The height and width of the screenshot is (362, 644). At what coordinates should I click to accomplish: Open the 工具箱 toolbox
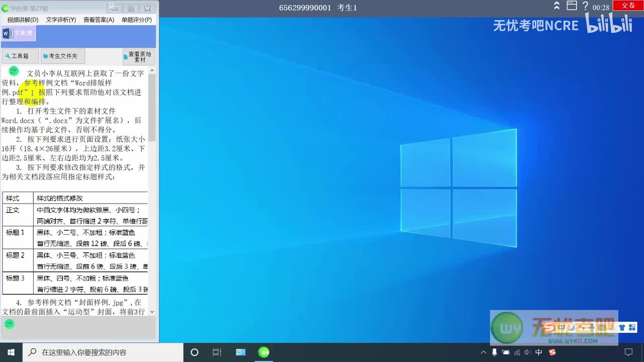point(20,56)
